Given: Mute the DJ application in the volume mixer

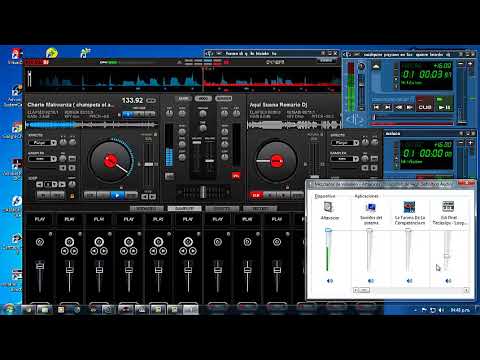Looking at the screenshot, I should pos(448,281).
